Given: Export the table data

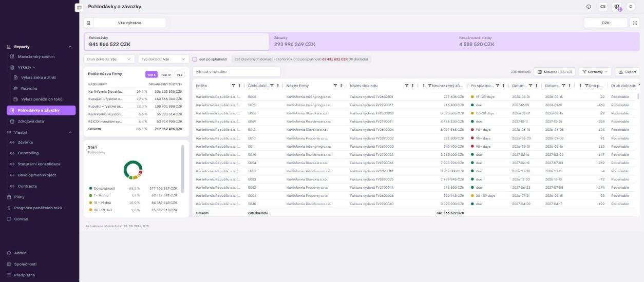Looking at the screenshot, I should [627, 72].
